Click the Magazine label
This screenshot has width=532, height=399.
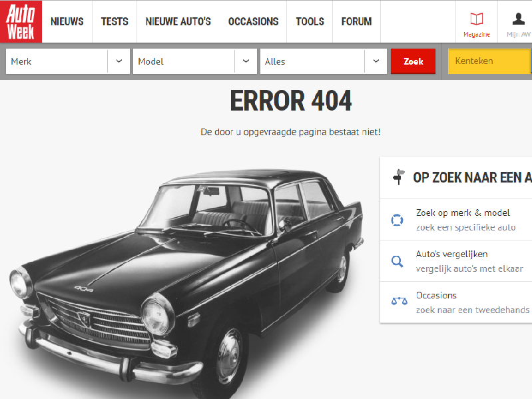click(x=476, y=34)
